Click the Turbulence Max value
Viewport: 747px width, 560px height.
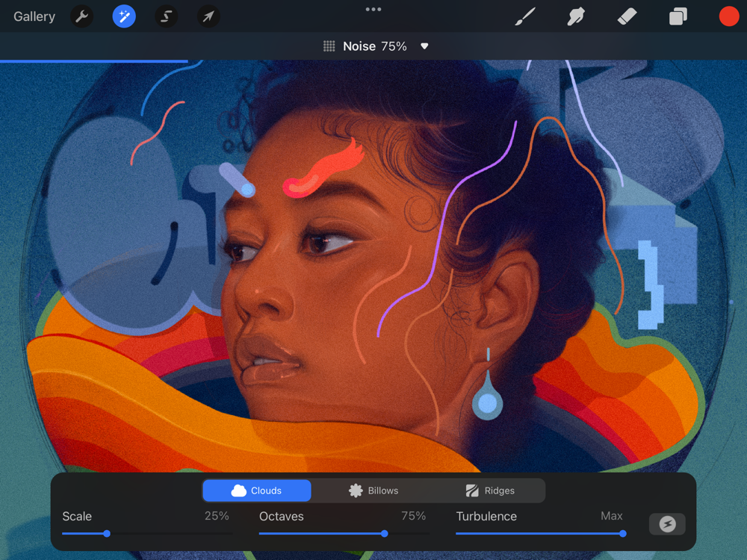(x=612, y=516)
